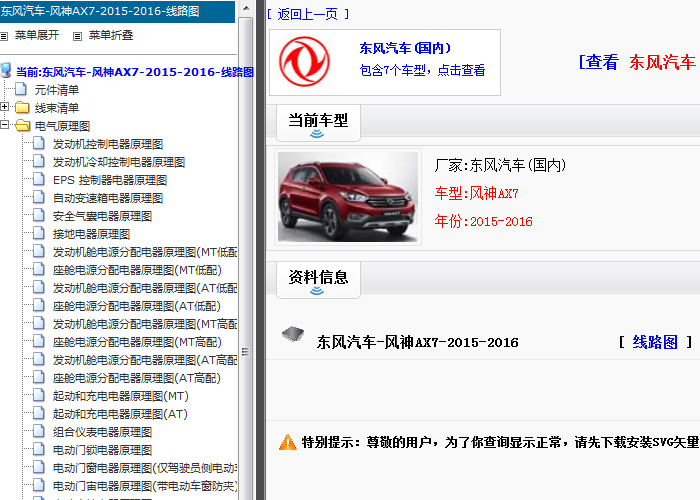
Task: Open the 元件清单 tree item
Action: coord(57,90)
